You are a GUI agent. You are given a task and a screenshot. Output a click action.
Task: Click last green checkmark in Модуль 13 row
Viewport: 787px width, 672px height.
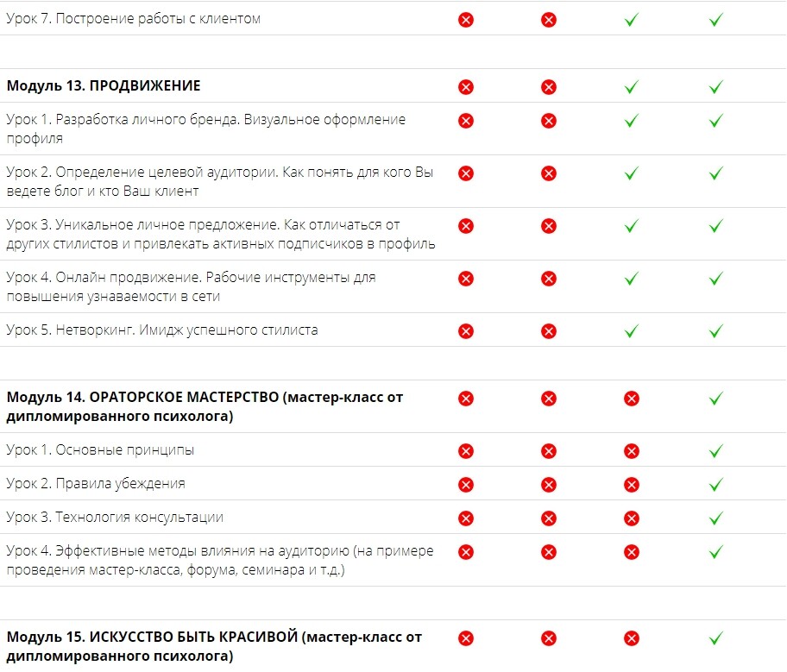(715, 87)
